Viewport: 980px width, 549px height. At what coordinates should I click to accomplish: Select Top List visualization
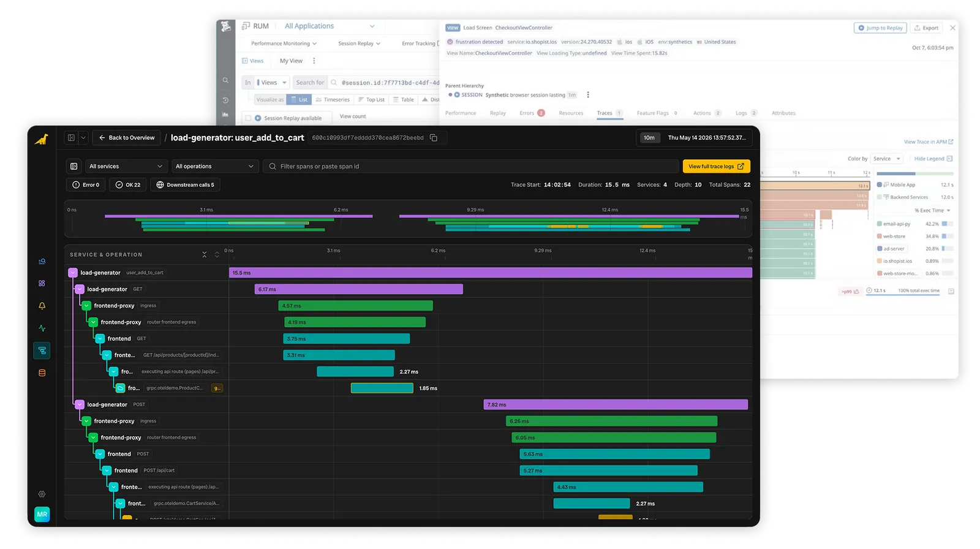tap(371, 100)
